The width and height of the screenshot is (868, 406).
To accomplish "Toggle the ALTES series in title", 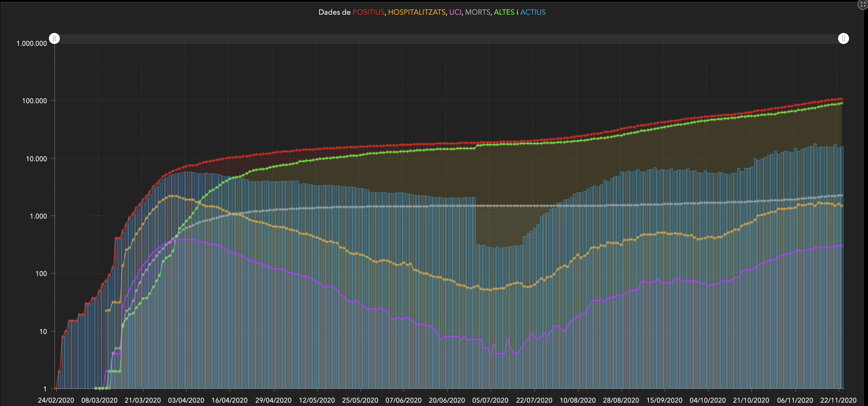I will pyautogui.click(x=504, y=12).
